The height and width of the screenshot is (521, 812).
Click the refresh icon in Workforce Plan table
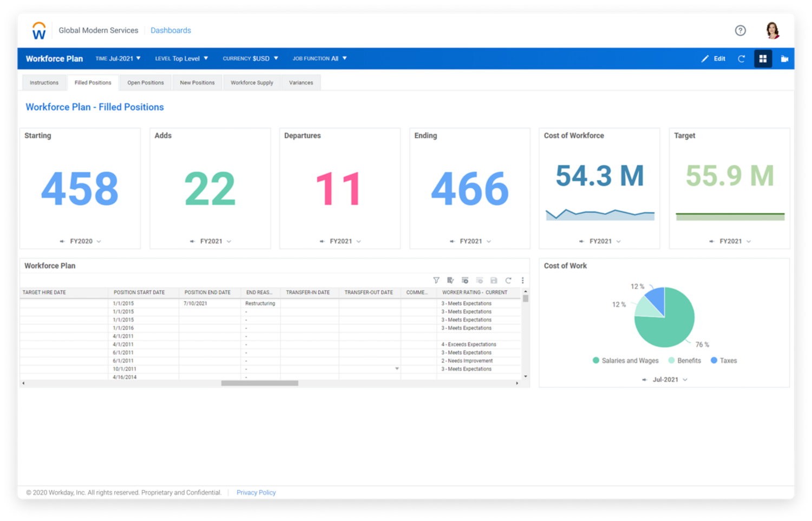(508, 281)
